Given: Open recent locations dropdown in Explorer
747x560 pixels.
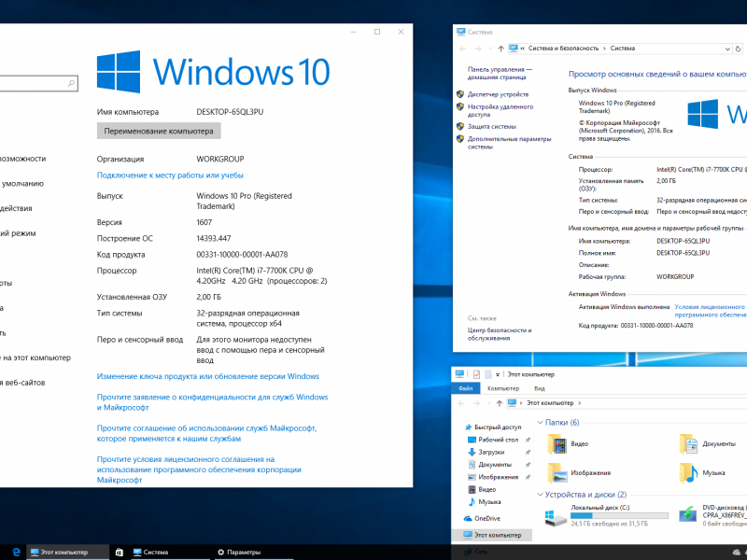Looking at the screenshot, I should 488,403.
